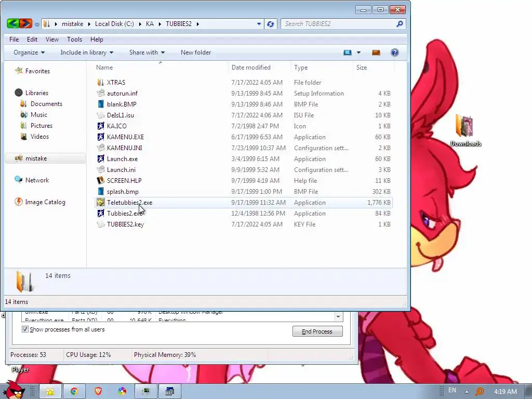Open the Task Manager taskbar button
532x399 pixels.
146,392
